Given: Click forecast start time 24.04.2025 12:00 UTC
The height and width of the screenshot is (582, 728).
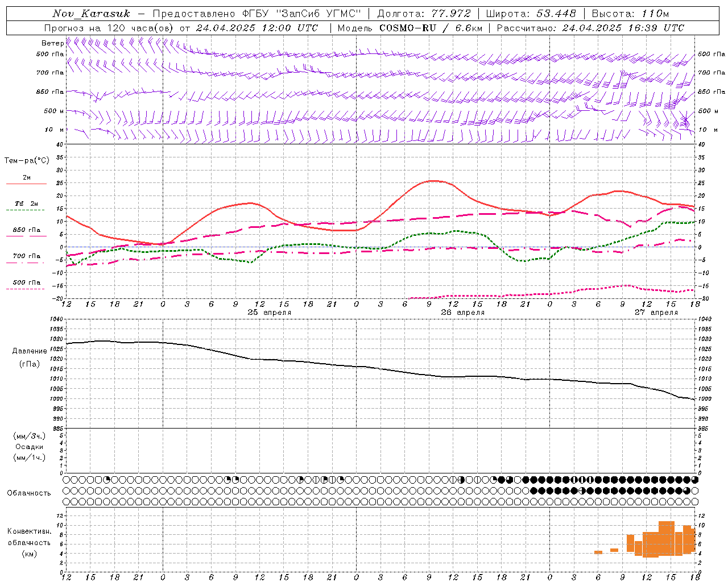Looking at the screenshot, I should [257, 28].
